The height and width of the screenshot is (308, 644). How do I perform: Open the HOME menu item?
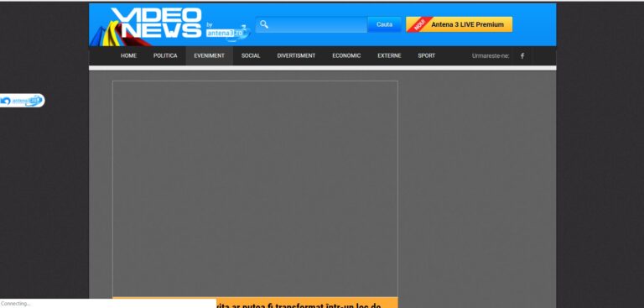click(128, 56)
